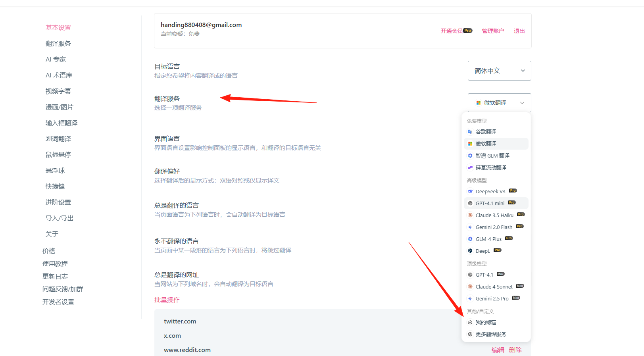Click 编辑 on the www.reddit.com row
The height and width of the screenshot is (356, 644).
tap(498, 350)
